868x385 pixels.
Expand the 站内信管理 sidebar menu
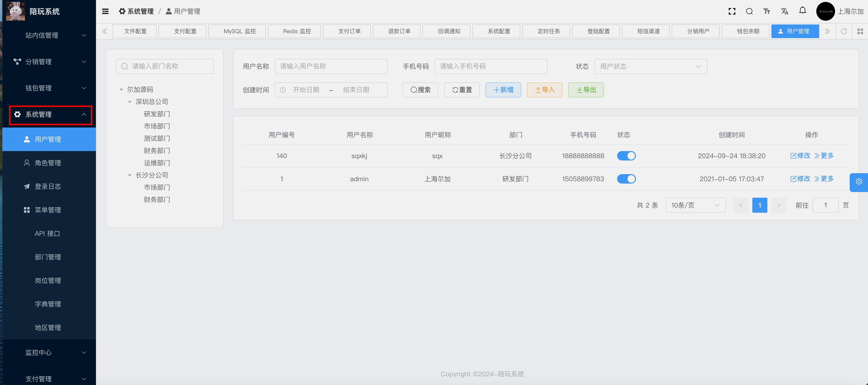[x=49, y=36]
